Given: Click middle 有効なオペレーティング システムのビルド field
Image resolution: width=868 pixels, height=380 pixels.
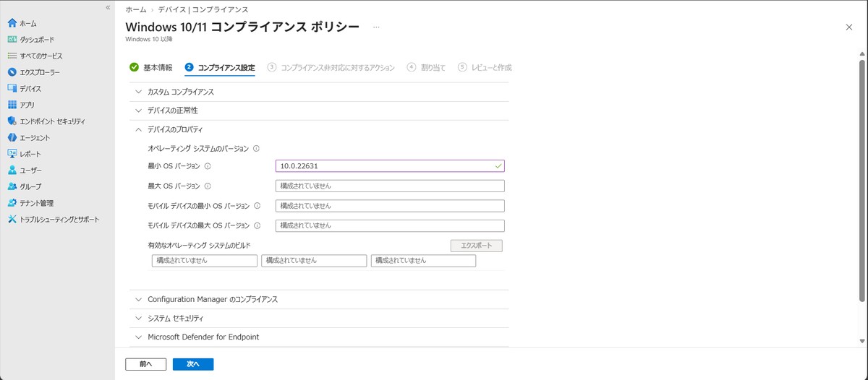Looking at the screenshot, I should point(314,261).
